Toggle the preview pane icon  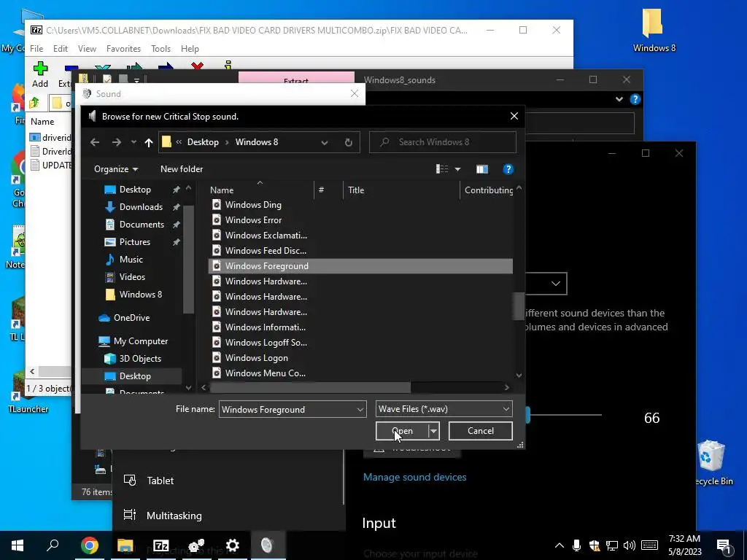point(482,169)
